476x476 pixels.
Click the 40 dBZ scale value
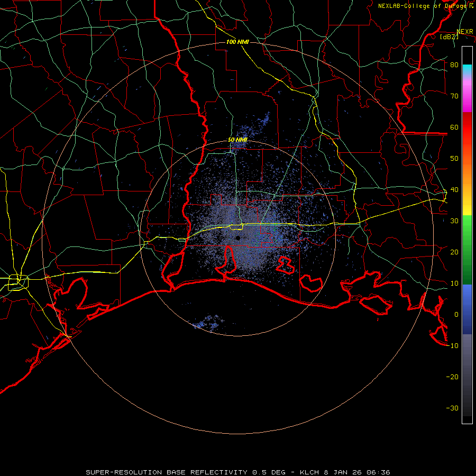pos(454,190)
